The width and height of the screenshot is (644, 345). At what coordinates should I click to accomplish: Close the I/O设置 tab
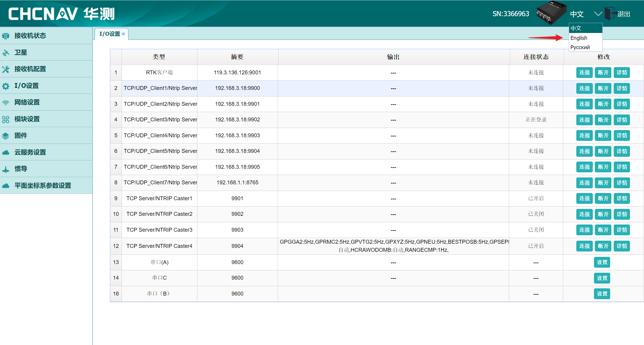pos(123,34)
